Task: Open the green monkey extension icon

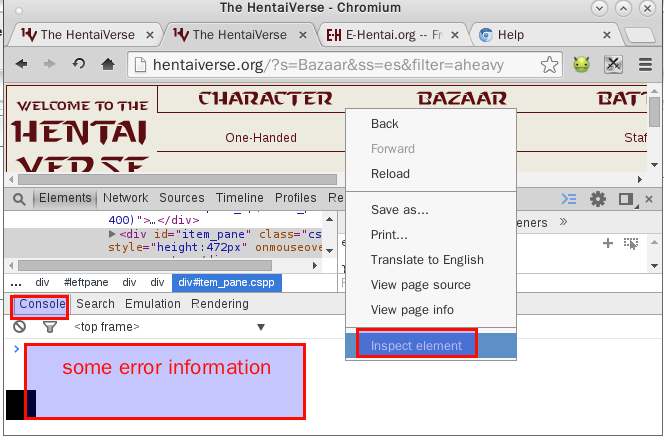Action: (581, 65)
